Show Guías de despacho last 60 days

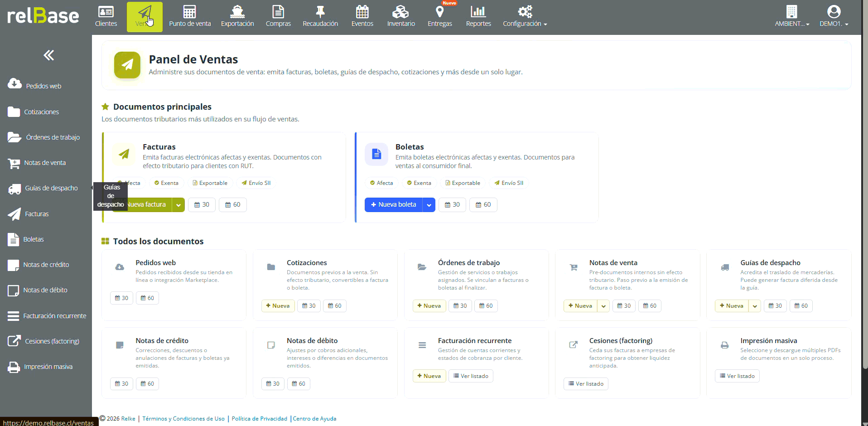[801, 306]
